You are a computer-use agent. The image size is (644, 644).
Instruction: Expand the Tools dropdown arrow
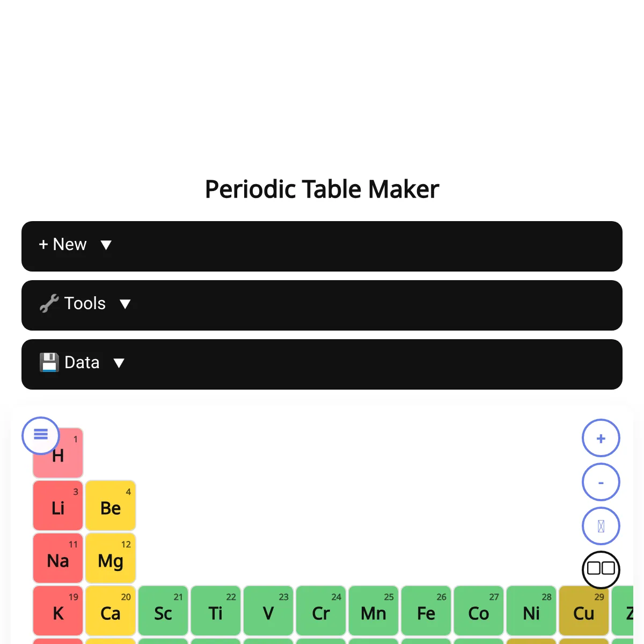[x=125, y=304]
